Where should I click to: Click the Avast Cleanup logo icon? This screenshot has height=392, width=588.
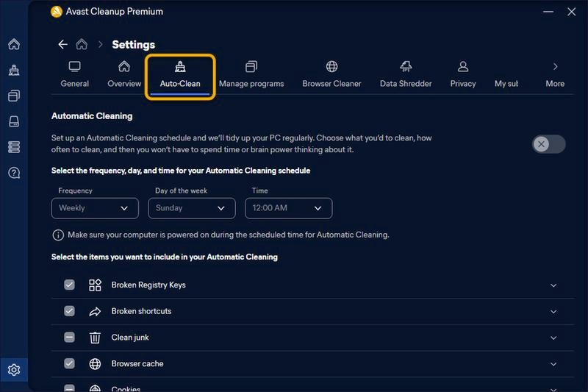57,12
